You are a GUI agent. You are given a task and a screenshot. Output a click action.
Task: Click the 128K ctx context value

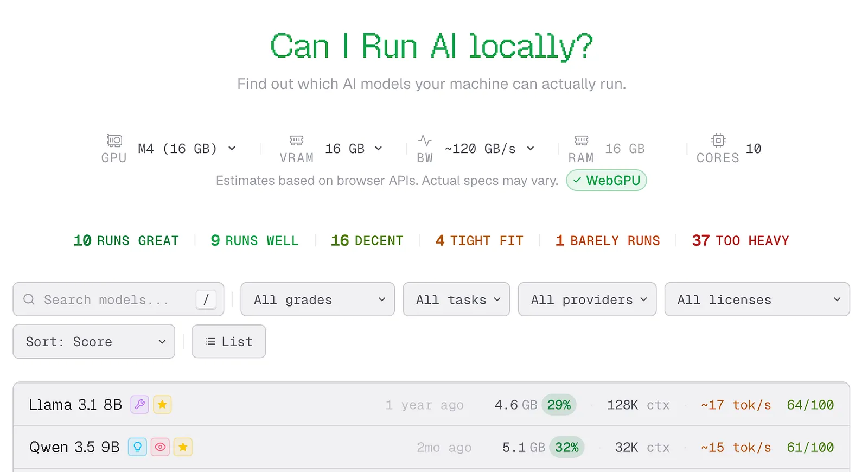(639, 405)
